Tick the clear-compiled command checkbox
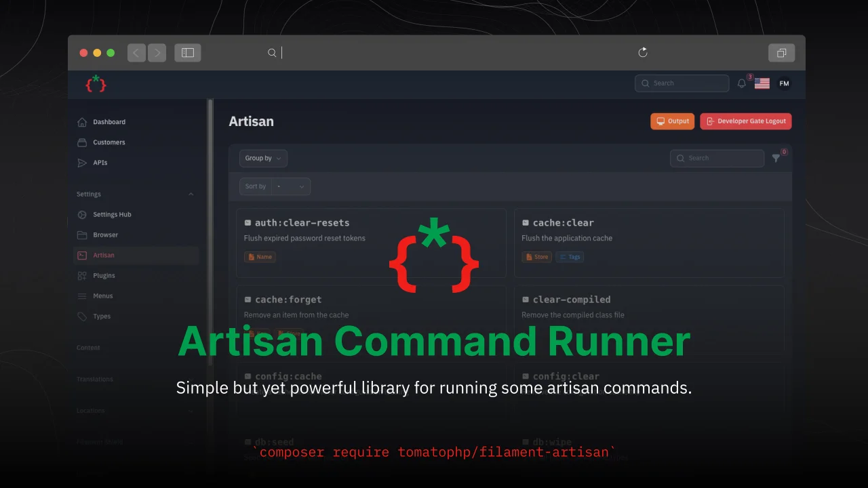The height and width of the screenshot is (488, 868). coord(526,299)
